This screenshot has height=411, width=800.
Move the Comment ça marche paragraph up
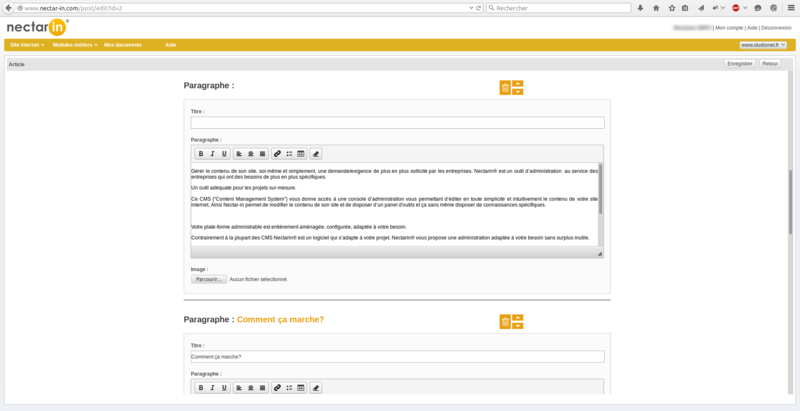518,318
